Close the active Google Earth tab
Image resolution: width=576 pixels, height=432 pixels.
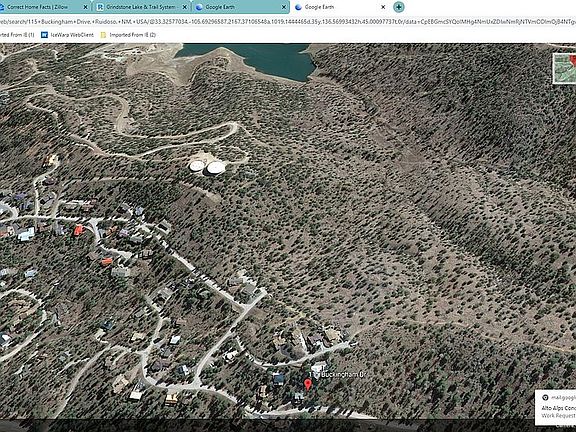coord(383,7)
